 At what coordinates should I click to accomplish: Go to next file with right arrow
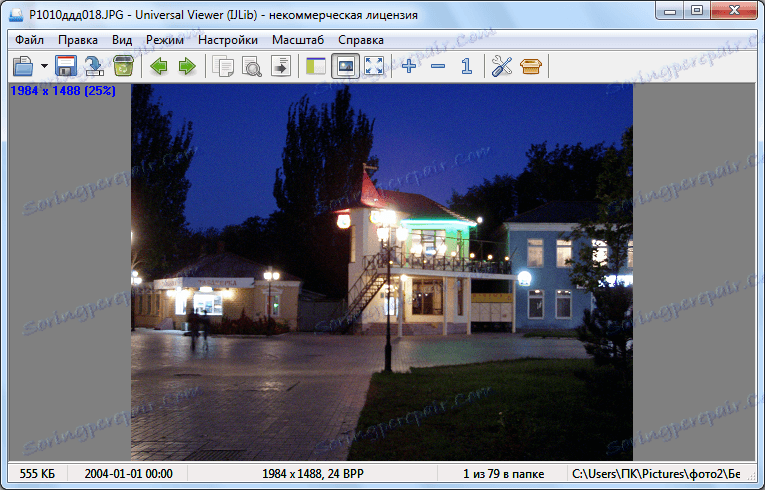point(187,66)
